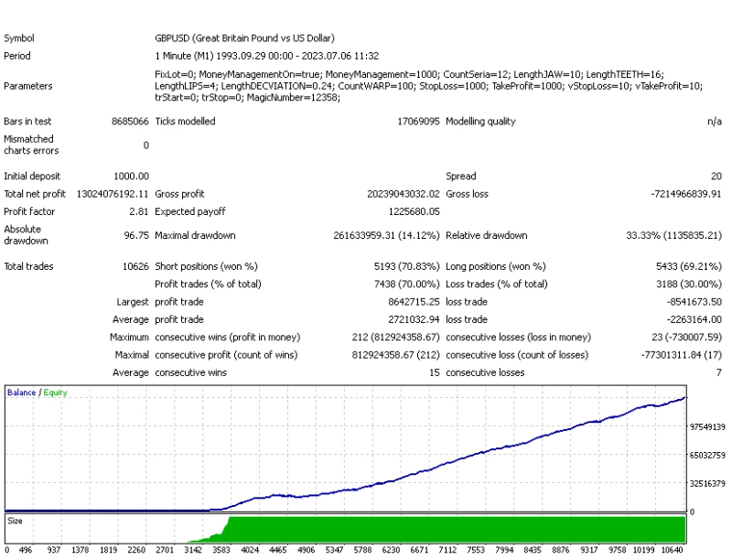Click the green Equity legend label

tap(54, 393)
